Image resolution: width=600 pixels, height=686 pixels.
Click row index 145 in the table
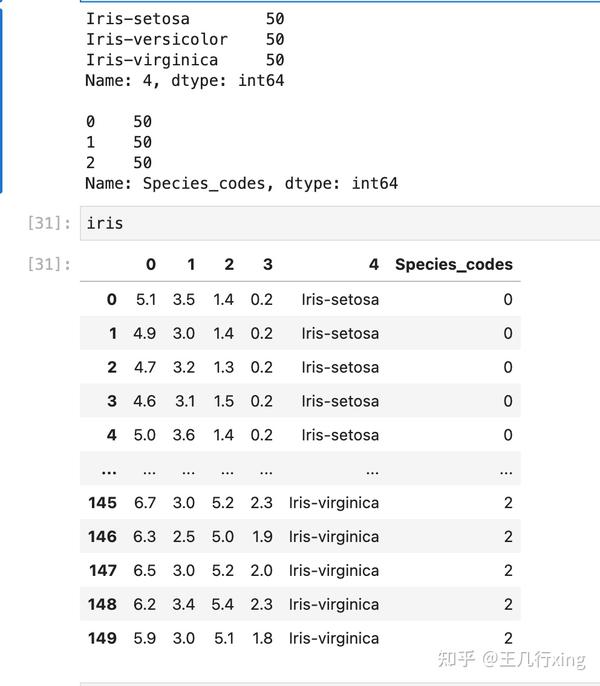click(x=102, y=503)
